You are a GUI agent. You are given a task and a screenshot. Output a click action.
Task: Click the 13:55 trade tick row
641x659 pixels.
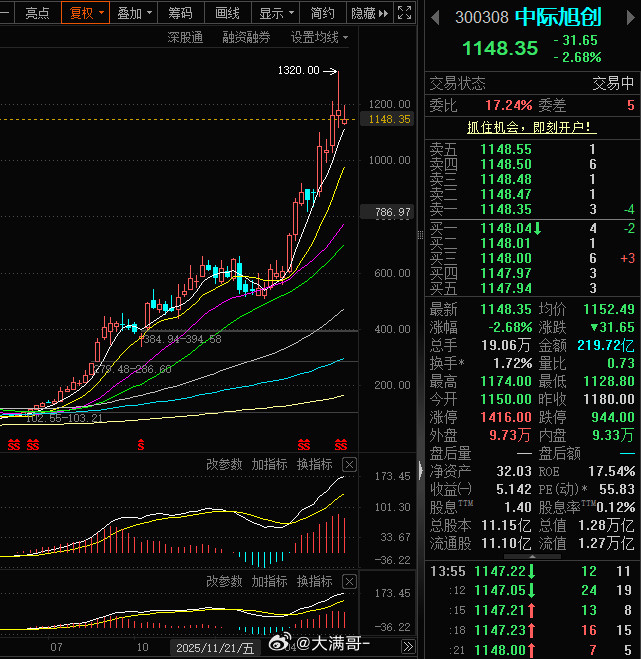[x=532, y=571]
